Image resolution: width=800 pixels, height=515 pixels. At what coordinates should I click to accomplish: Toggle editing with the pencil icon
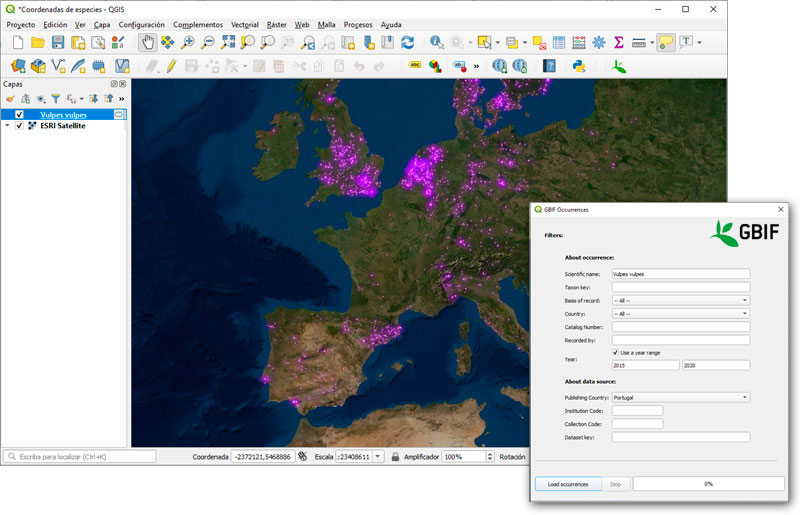(x=171, y=66)
